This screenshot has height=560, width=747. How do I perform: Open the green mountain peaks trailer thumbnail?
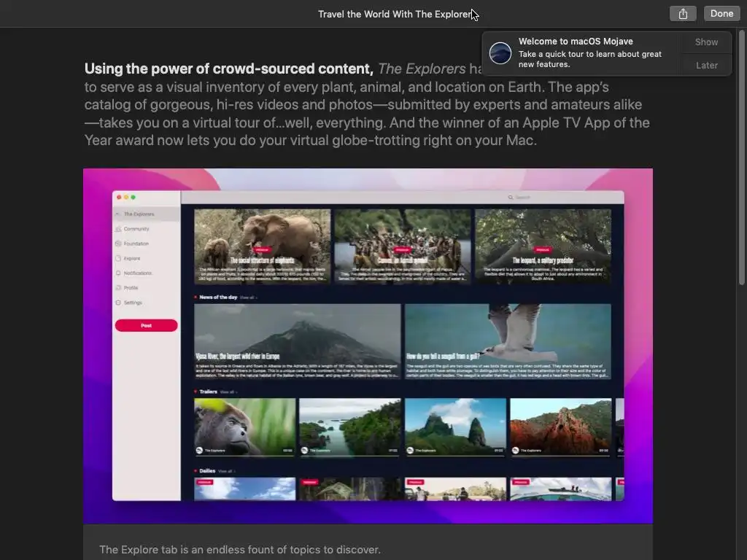(455, 427)
